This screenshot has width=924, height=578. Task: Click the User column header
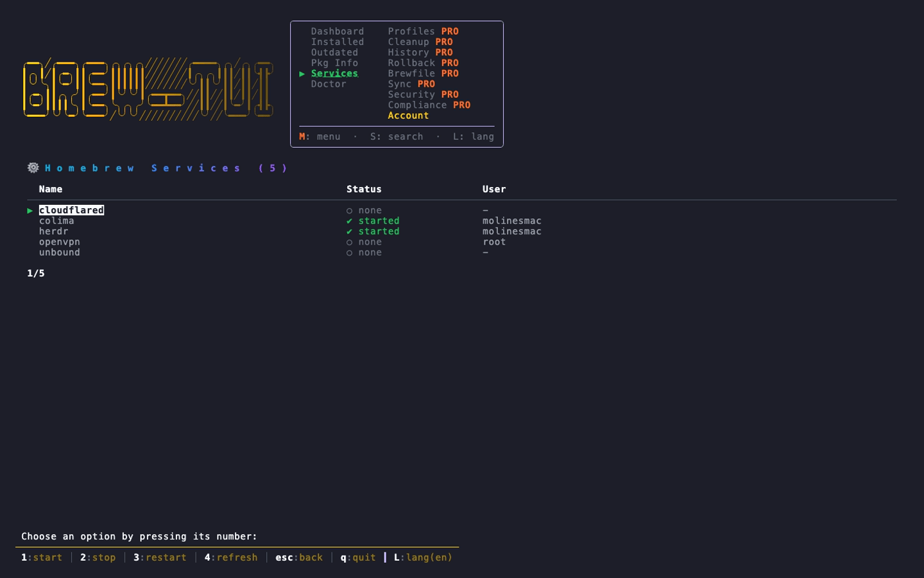[494, 189]
